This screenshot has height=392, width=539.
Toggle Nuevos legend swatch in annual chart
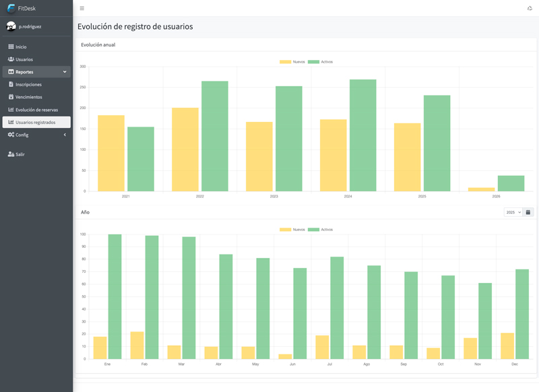285,62
